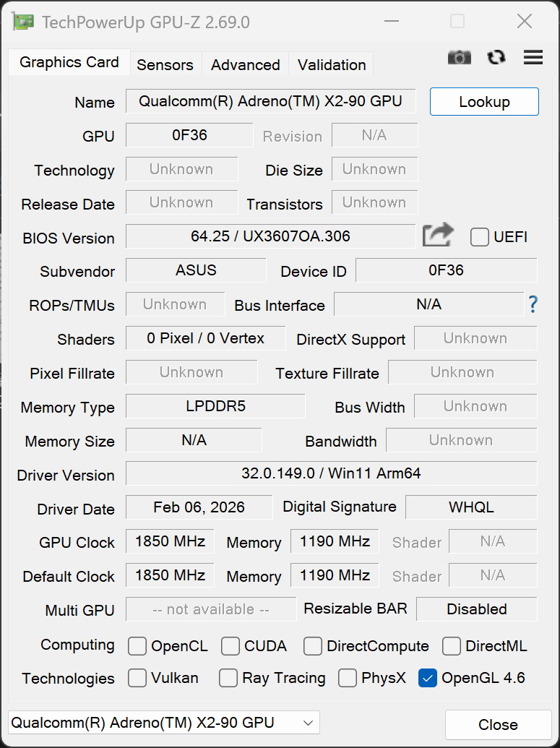Open the GPU selection dropdown
Viewport: 560px width, 748px height.
pyautogui.click(x=164, y=722)
